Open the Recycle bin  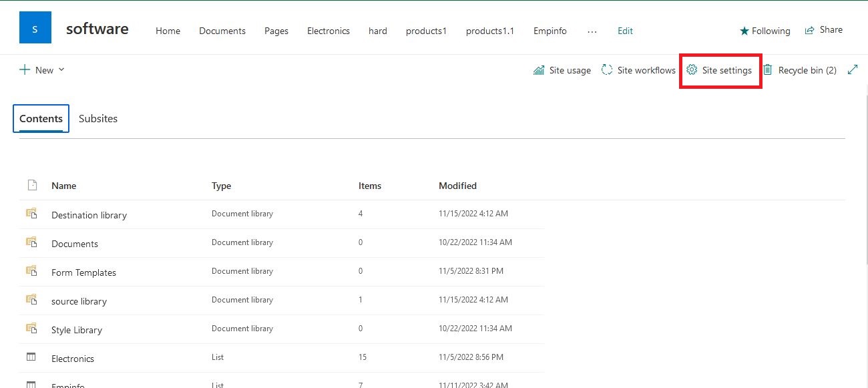coord(800,69)
